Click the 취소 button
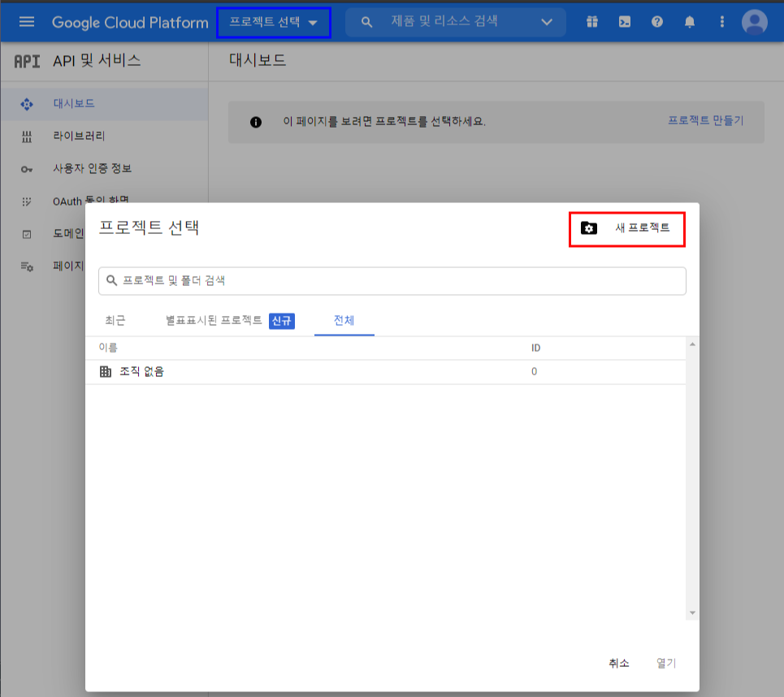Screen dimensions: 784x697 click(618, 663)
